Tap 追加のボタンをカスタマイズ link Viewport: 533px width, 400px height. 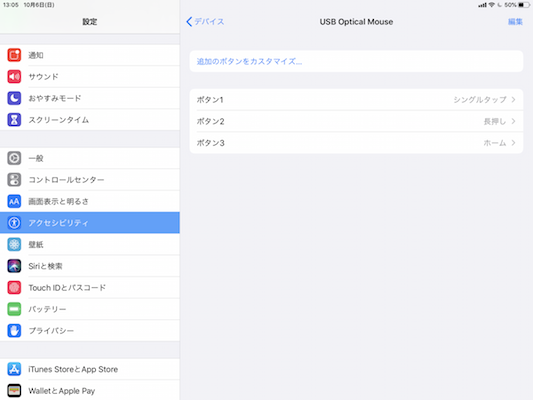tap(249, 62)
